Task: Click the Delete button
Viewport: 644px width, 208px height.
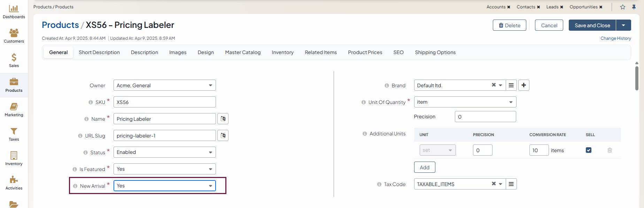Action: (509, 25)
